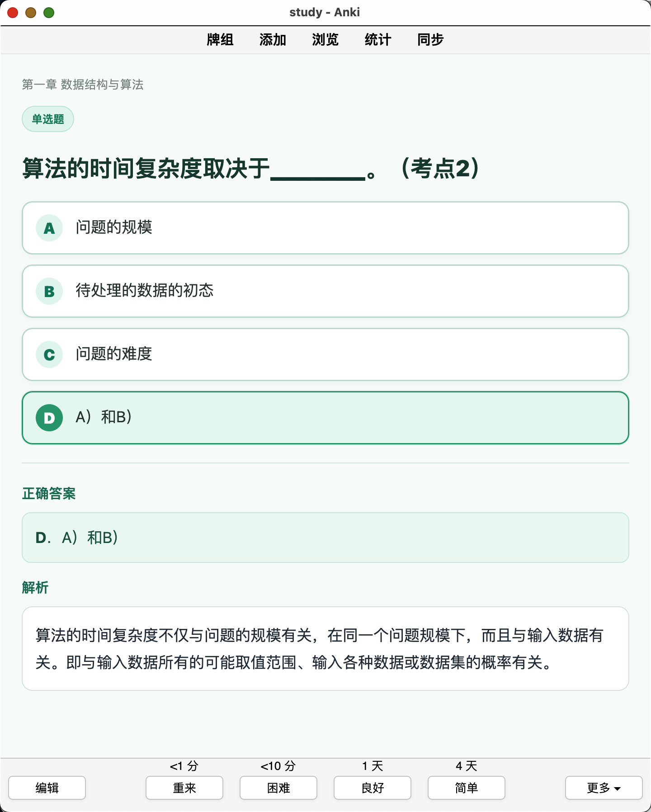Rate card with 简单 easy button
This screenshot has height=812, width=651.
pyautogui.click(x=467, y=788)
